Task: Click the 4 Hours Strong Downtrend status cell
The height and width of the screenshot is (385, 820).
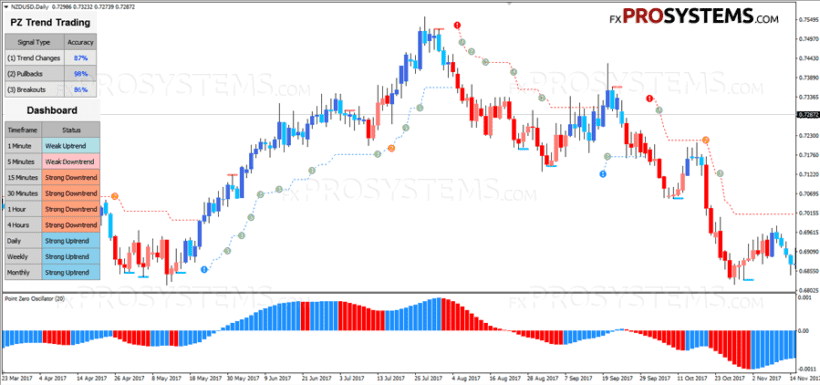Action: pyautogui.click(x=70, y=225)
